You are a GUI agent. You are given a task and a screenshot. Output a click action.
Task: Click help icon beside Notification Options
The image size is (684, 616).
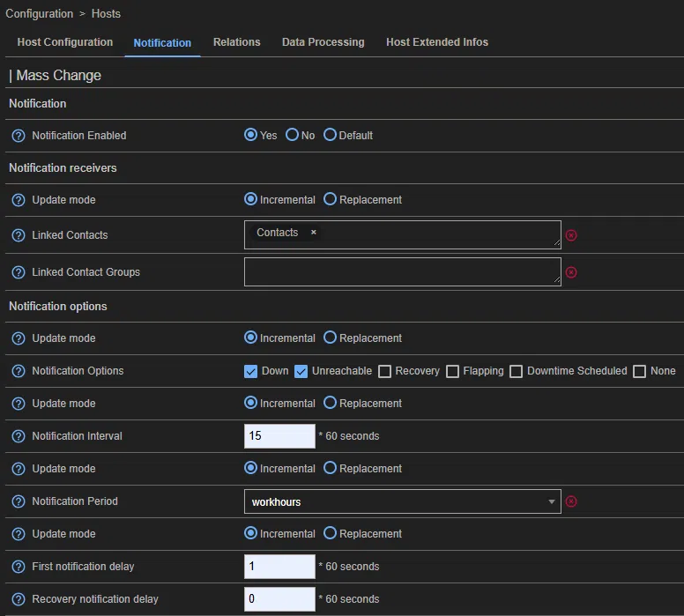(x=19, y=371)
